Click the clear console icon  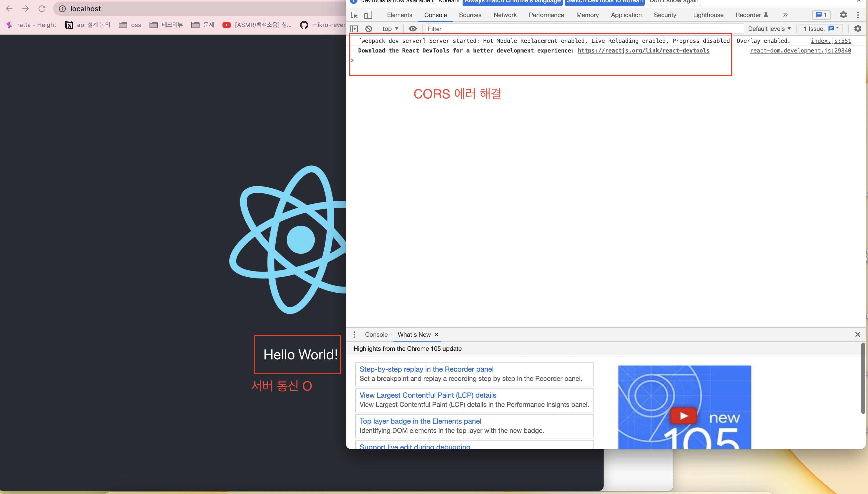coord(369,29)
